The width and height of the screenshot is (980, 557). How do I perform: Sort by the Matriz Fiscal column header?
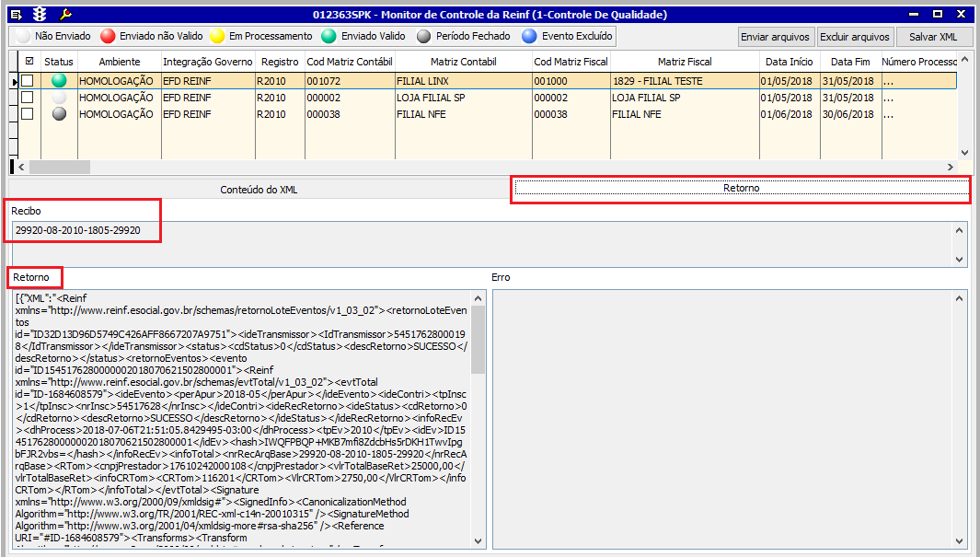pyautogui.click(x=685, y=62)
